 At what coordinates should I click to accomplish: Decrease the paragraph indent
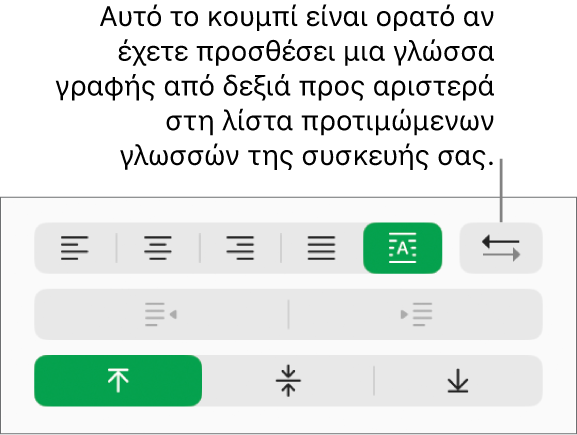[161, 314]
